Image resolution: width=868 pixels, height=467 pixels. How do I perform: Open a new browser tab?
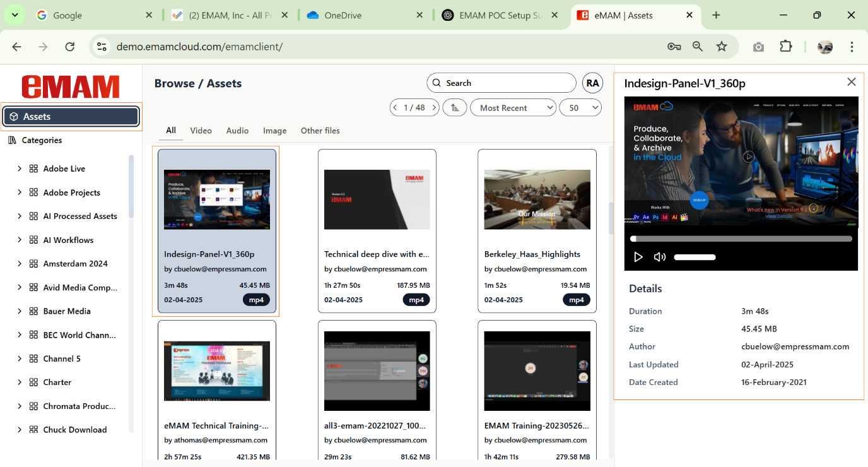coord(716,15)
